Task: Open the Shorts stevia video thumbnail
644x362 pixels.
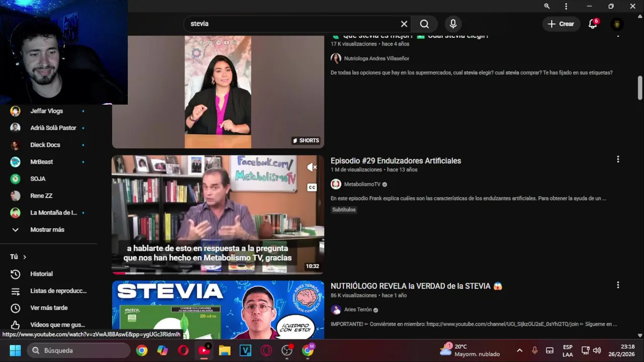Action: pos(218,92)
